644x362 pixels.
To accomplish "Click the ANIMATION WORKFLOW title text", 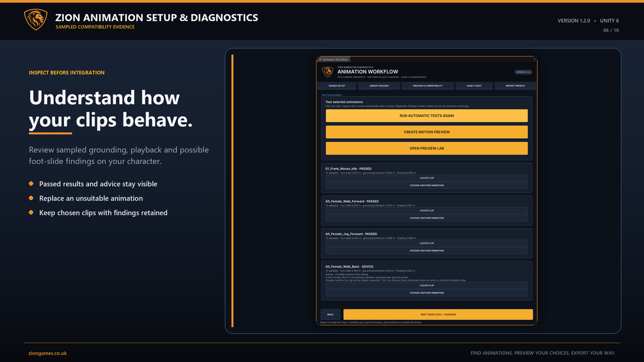I will click(368, 72).
